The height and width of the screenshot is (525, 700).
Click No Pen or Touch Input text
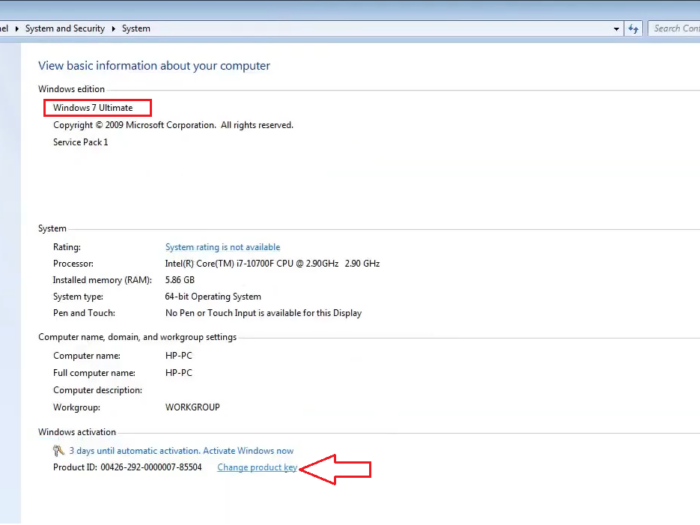point(263,313)
